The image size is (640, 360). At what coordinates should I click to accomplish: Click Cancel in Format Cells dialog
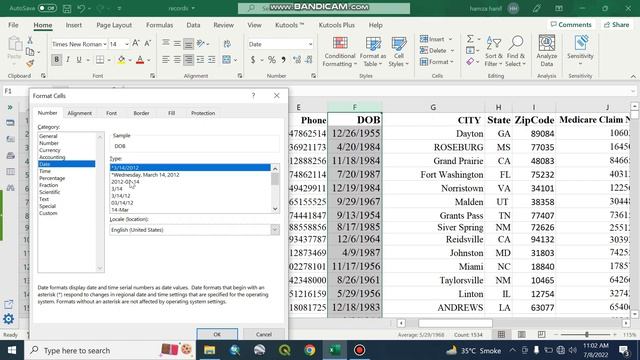click(264, 334)
